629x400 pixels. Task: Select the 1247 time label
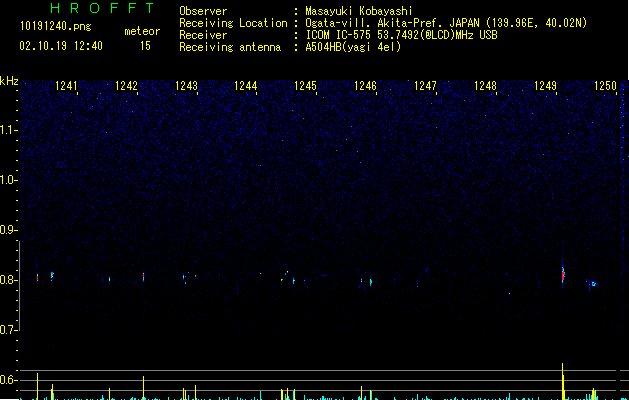(425, 86)
